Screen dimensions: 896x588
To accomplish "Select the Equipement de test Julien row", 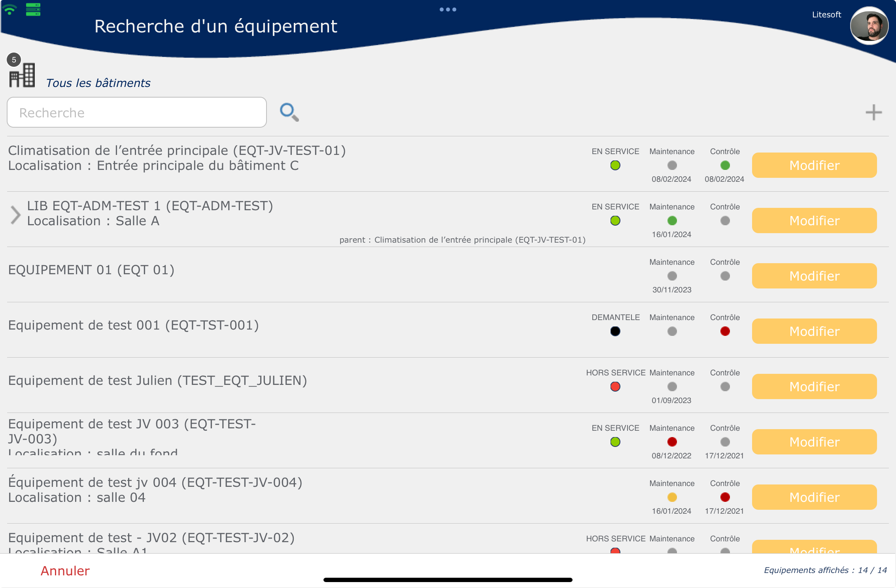I will 157,381.
